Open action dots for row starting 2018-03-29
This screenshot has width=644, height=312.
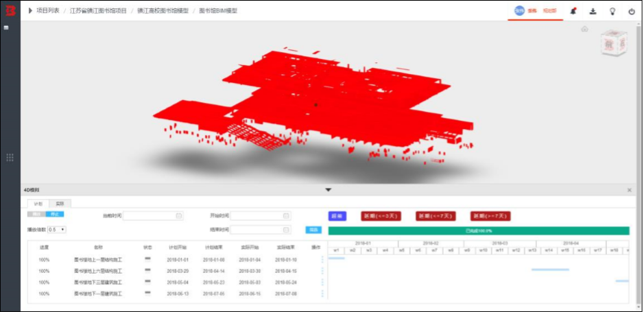pyautogui.click(x=322, y=271)
